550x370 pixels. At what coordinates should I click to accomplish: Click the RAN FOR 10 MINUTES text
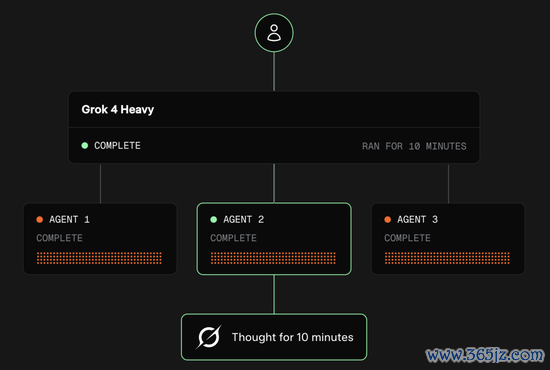414,146
